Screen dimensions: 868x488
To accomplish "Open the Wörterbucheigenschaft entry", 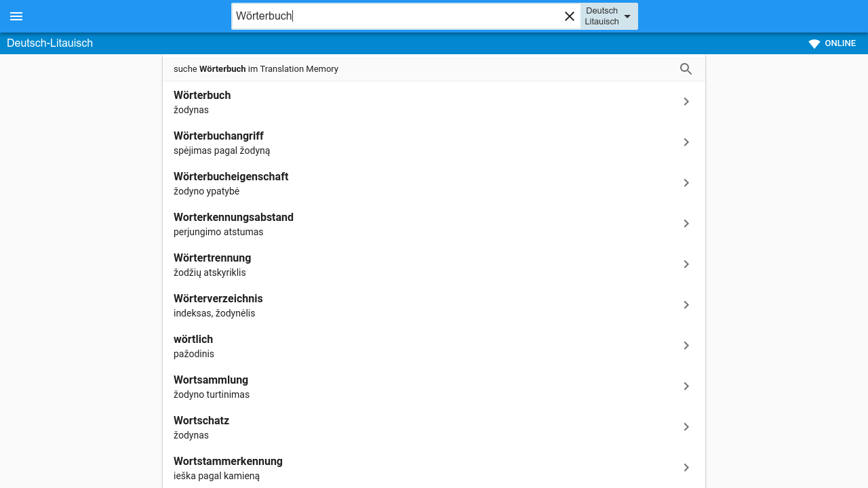I will coord(434,183).
